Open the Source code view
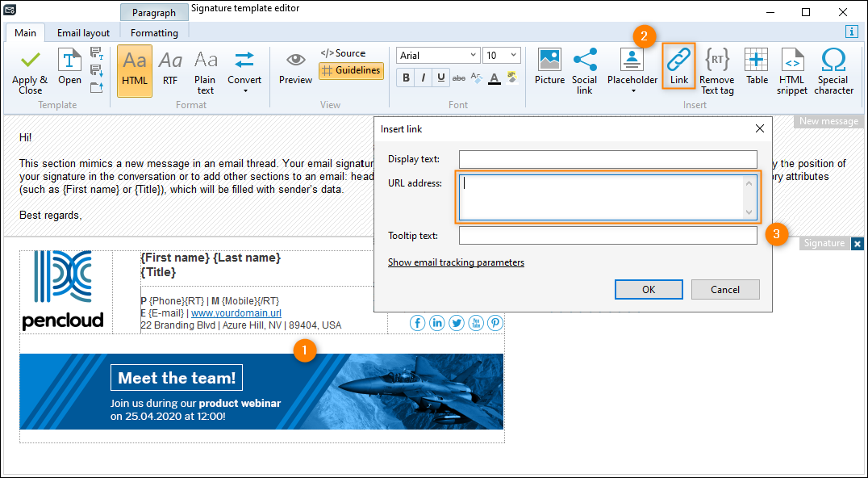 [x=343, y=53]
